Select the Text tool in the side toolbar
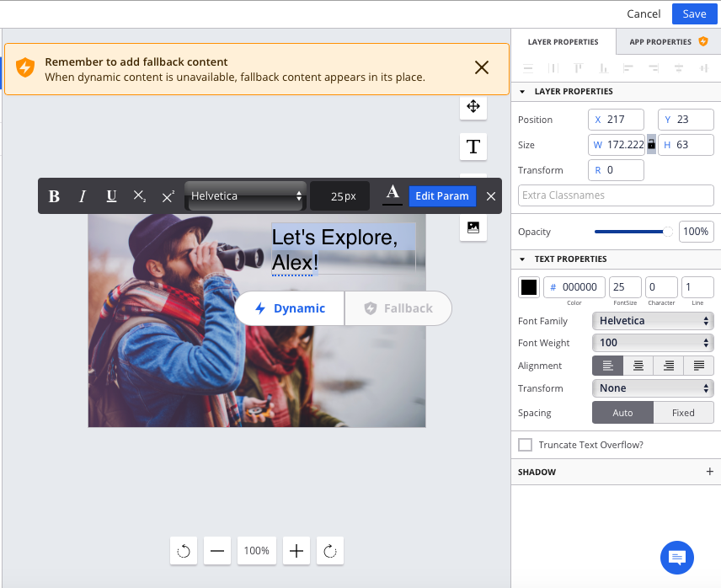Screen dimensions: 721x588 tap(473, 146)
